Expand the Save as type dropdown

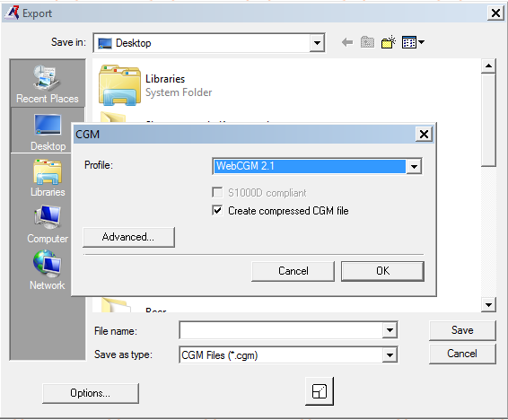(x=390, y=354)
